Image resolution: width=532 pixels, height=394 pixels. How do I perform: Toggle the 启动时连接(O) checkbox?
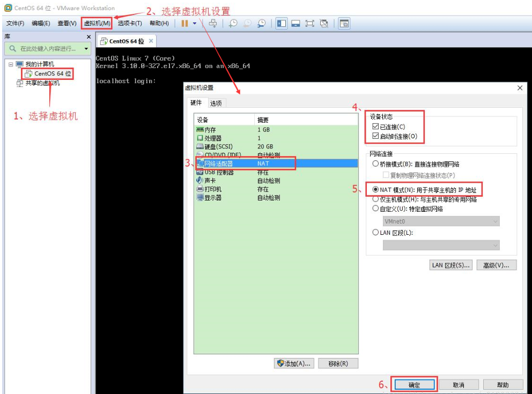[x=375, y=136]
